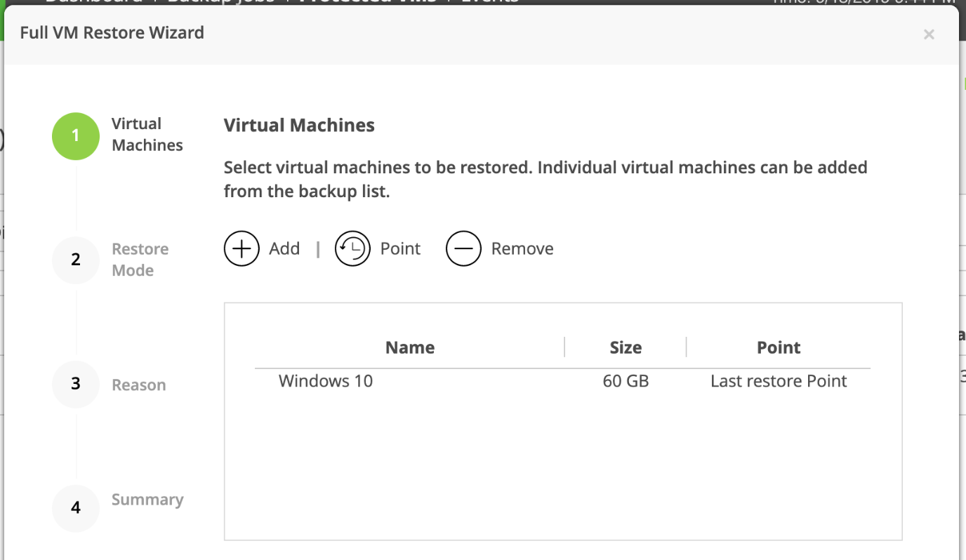The width and height of the screenshot is (966, 560).
Task: Open the Reason step label
Action: [x=139, y=385]
